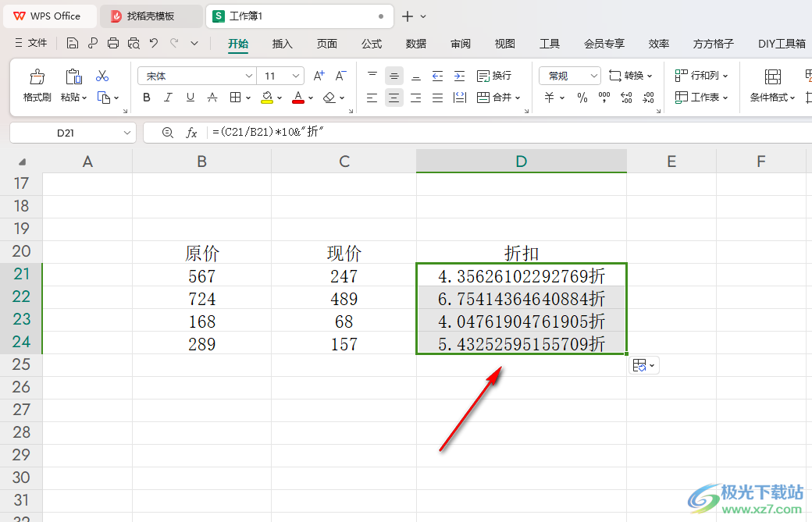The height and width of the screenshot is (522, 812).
Task: Click the Cut scissors icon
Action: [x=102, y=76]
